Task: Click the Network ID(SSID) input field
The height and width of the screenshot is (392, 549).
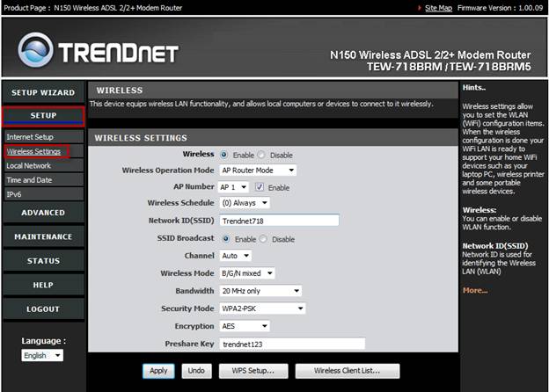Action: 280,221
